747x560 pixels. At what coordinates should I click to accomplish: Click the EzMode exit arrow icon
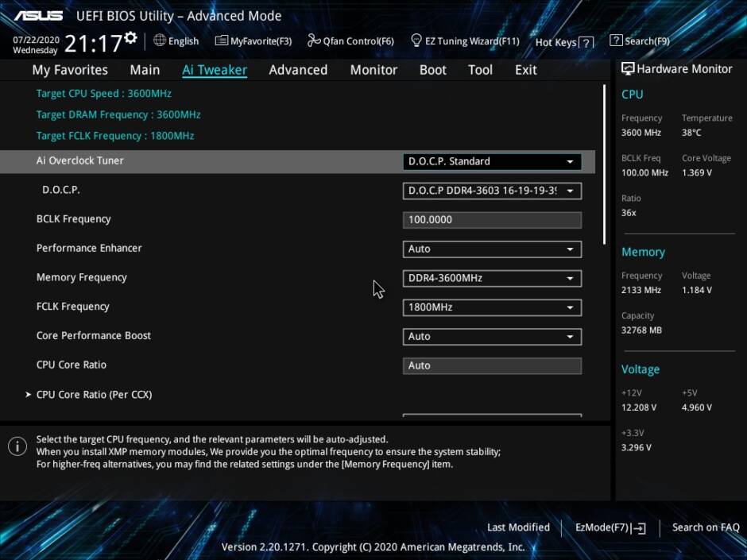click(639, 527)
